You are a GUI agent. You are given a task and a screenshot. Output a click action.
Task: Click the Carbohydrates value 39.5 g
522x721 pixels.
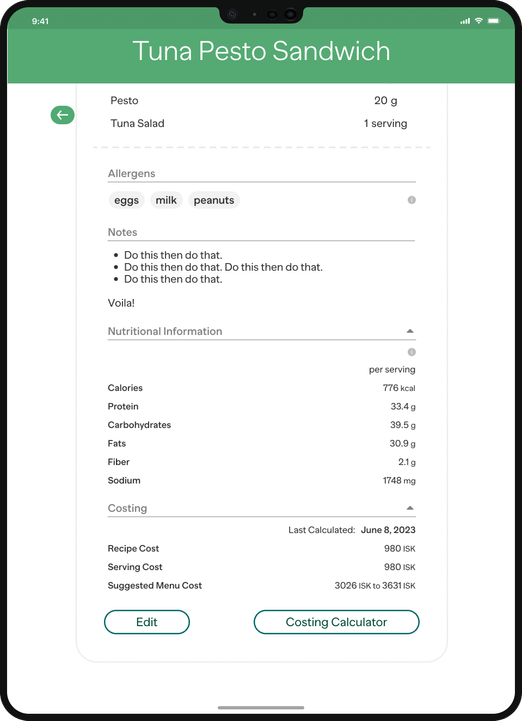coord(403,425)
